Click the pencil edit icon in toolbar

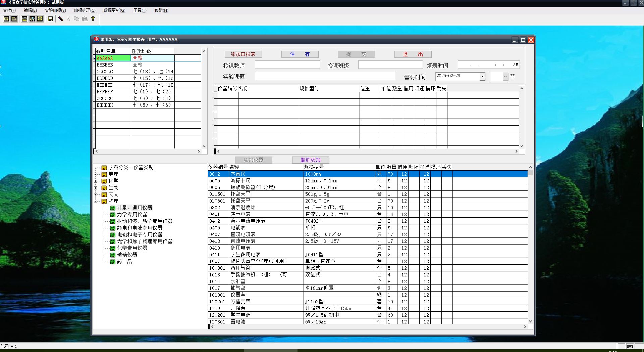[x=61, y=19]
